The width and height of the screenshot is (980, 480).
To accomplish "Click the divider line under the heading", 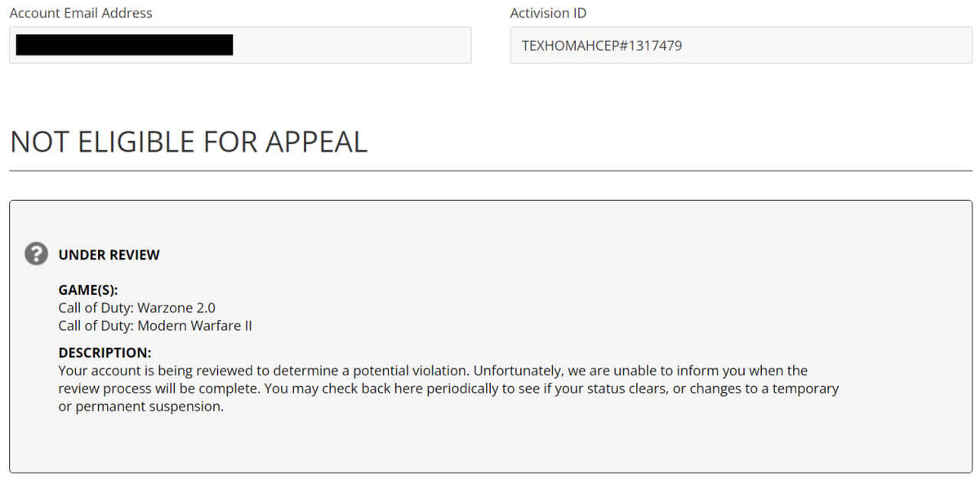I will (x=491, y=171).
